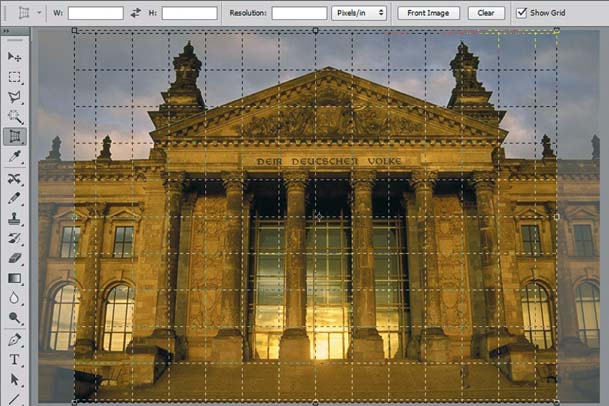Image resolution: width=609 pixels, height=406 pixels.
Task: Select the Rectangular Marquee tool
Action: [x=14, y=77]
